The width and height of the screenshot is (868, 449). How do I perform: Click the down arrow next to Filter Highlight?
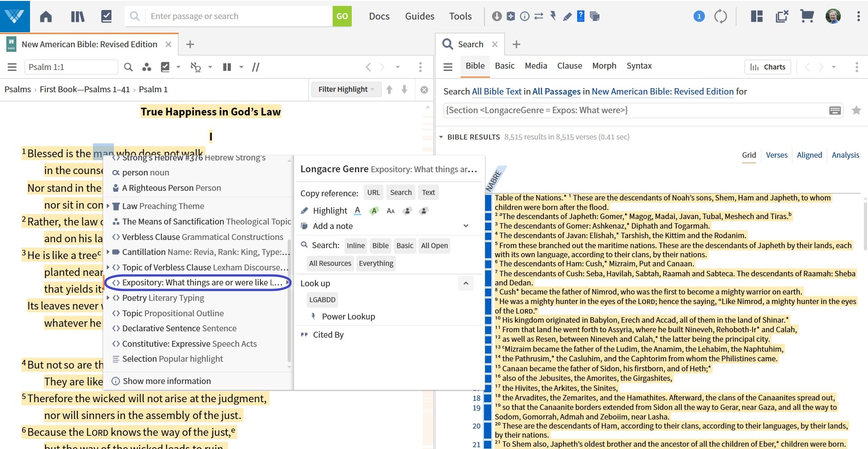(404, 90)
